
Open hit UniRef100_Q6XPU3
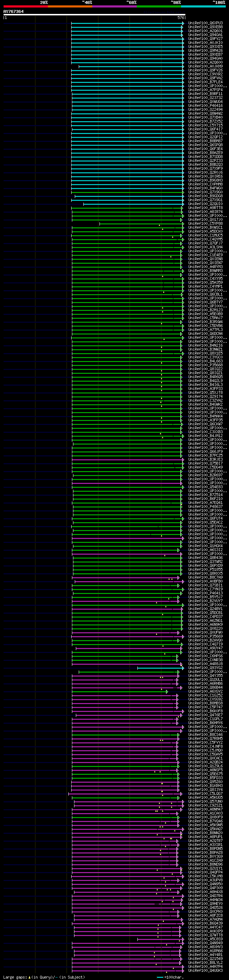206,23
